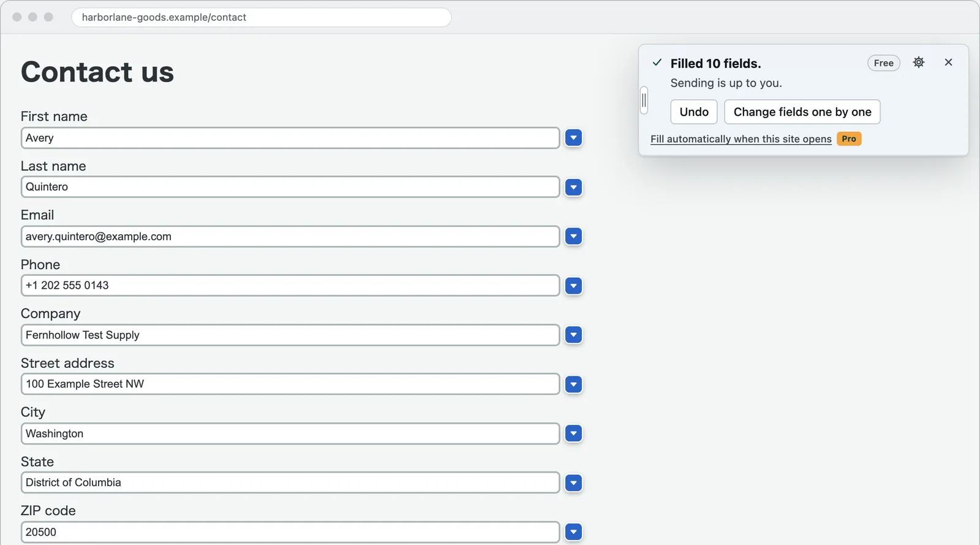The height and width of the screenshot is (545, 980).
Task: Open the First name autofill dropdown
Action: point(573,138)
